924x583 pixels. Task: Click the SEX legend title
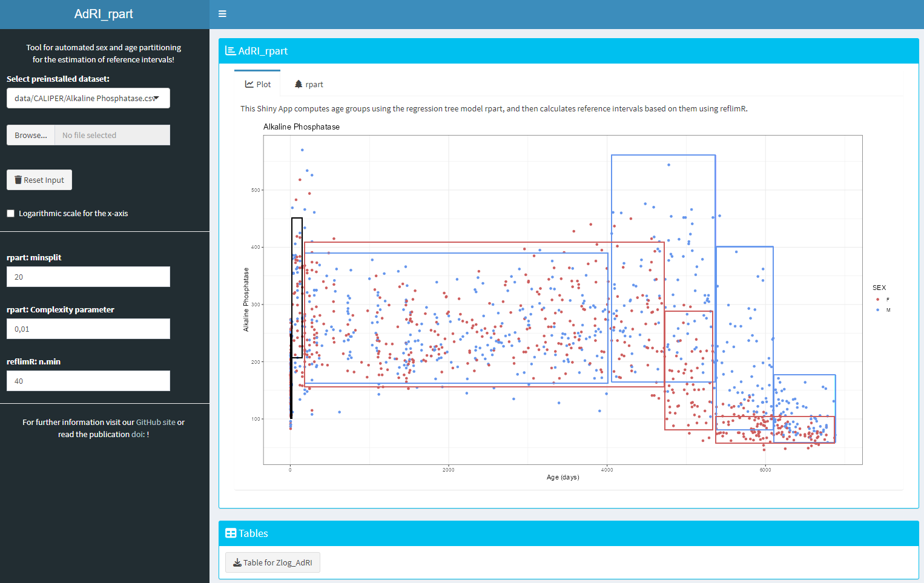coord(879,288)
